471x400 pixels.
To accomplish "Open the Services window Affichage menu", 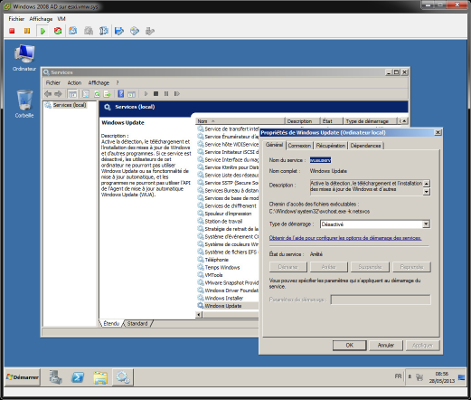I will point(99,83).
